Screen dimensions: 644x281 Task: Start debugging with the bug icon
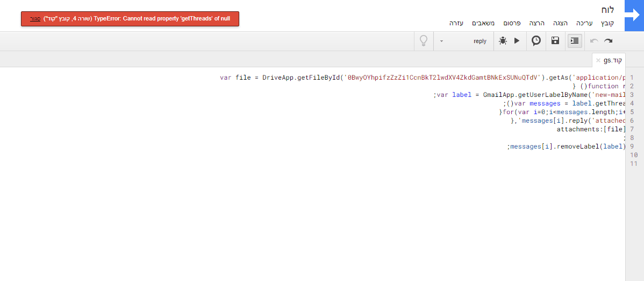[503, 40]
